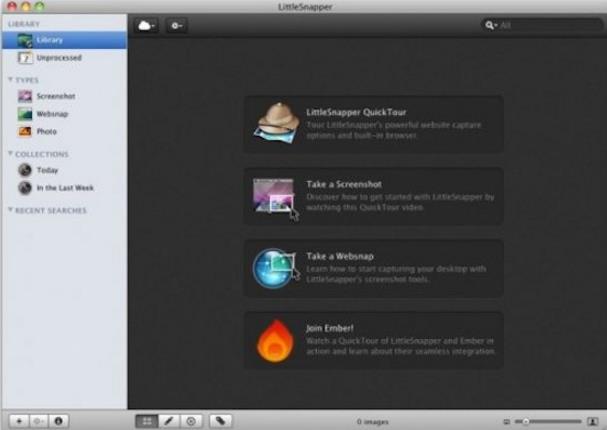Select the Unprocessed sidebar item
The height and width of the screenshot is (430, 607).
[64, 58]
